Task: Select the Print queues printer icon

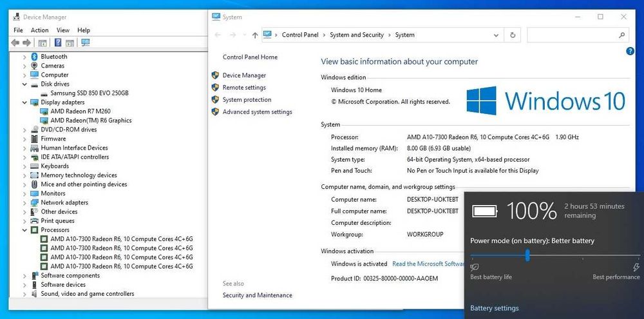Action: pyautogui.click(x=35, y=221)
